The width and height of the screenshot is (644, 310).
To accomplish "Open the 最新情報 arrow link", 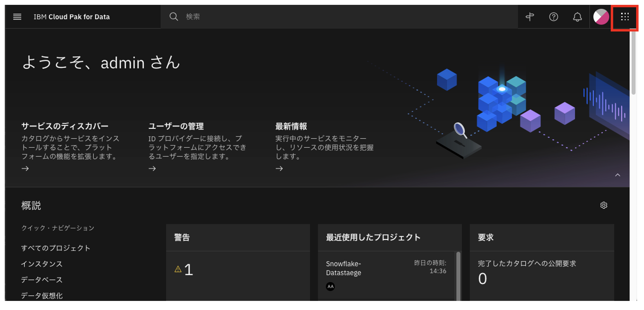I will click(279, 168).
